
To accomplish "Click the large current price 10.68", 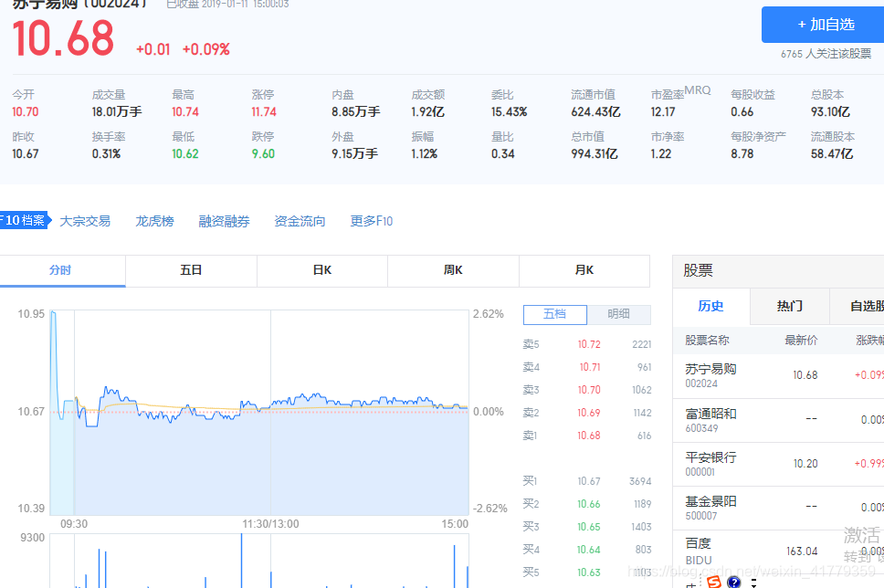I will click(63, 38).
